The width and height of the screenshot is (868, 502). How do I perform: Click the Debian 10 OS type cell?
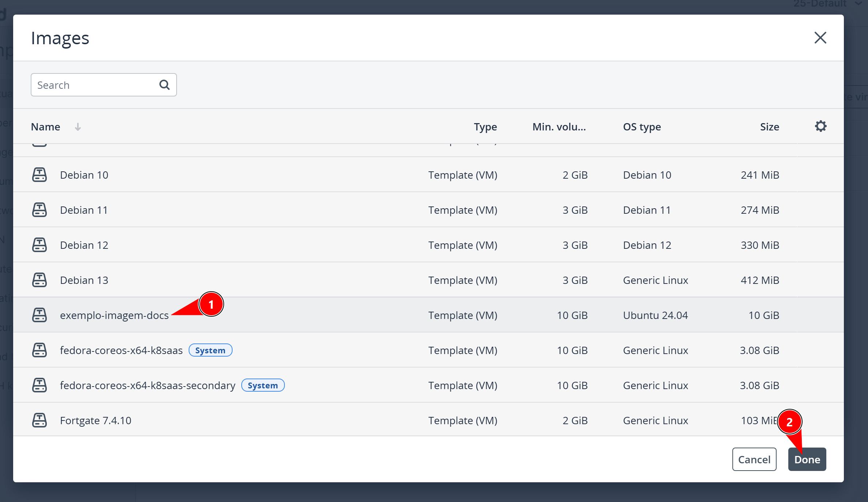[647, 175]
